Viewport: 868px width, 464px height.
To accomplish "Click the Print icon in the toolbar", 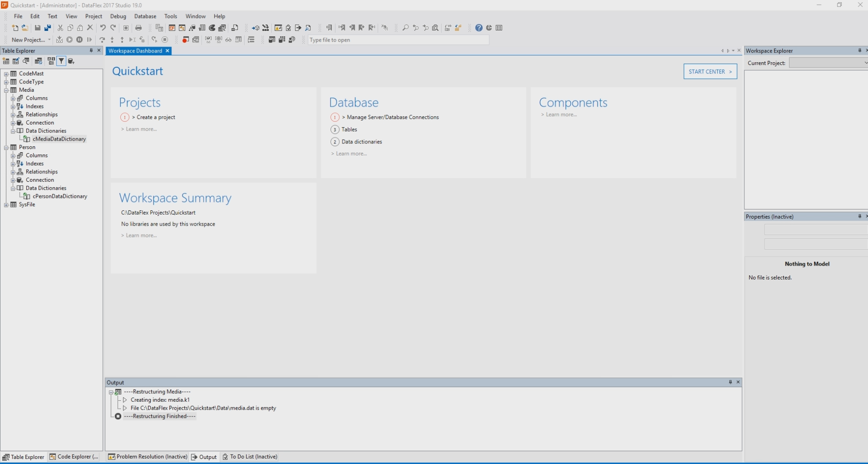I will [138, 28].
